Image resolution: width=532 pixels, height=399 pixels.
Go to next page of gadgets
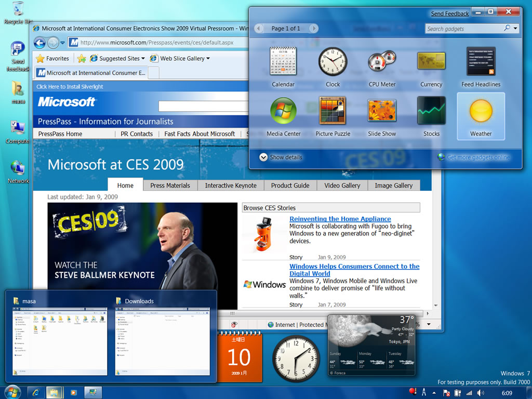tap(314, 29)
